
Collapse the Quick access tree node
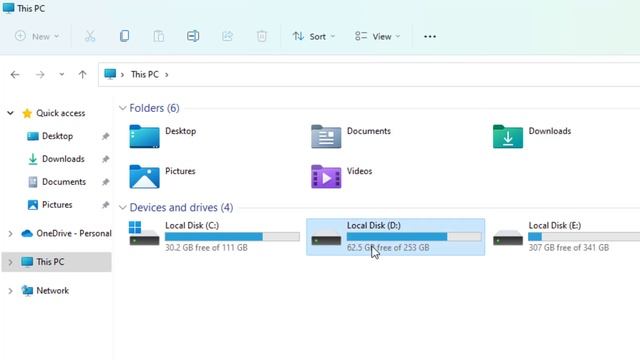[10, 113]
